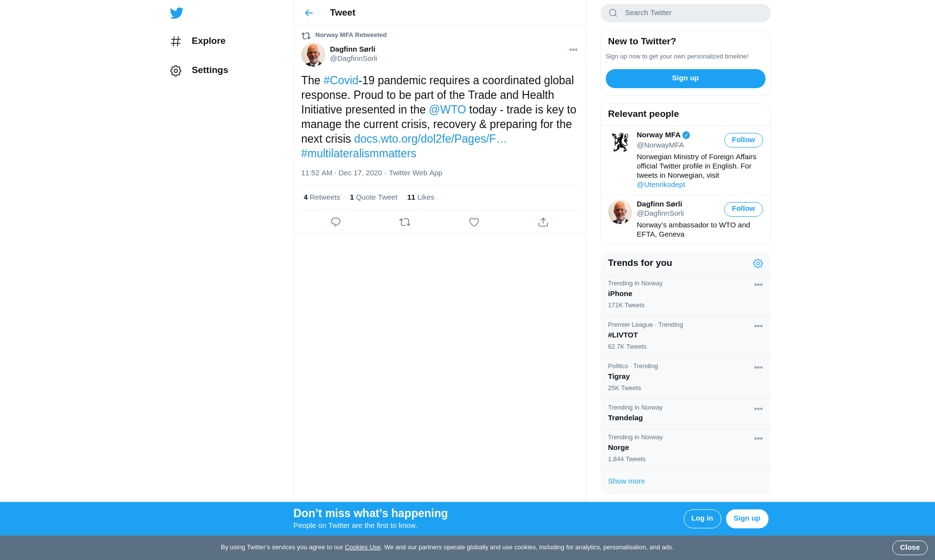Open Explore from the sidebar

point(208,41)
